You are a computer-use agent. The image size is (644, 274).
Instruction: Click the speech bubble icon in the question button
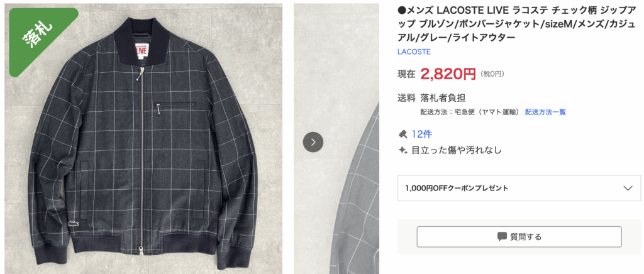point(501,237)
